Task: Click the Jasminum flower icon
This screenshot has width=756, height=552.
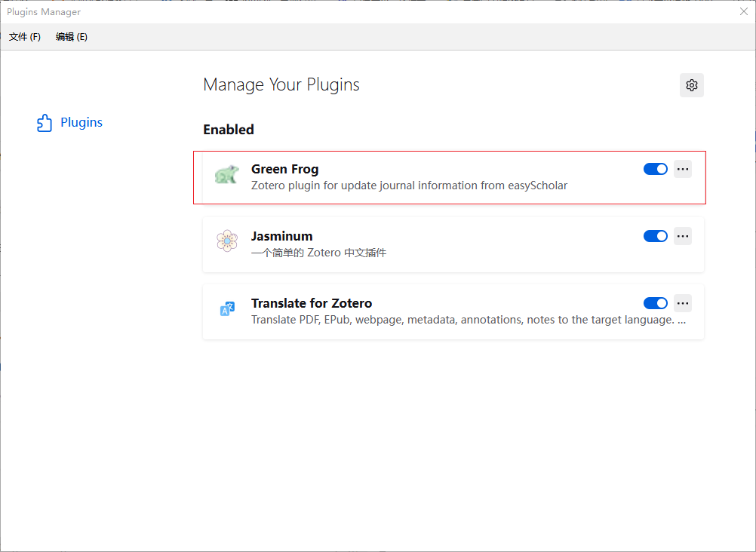Action: point(227,241)
